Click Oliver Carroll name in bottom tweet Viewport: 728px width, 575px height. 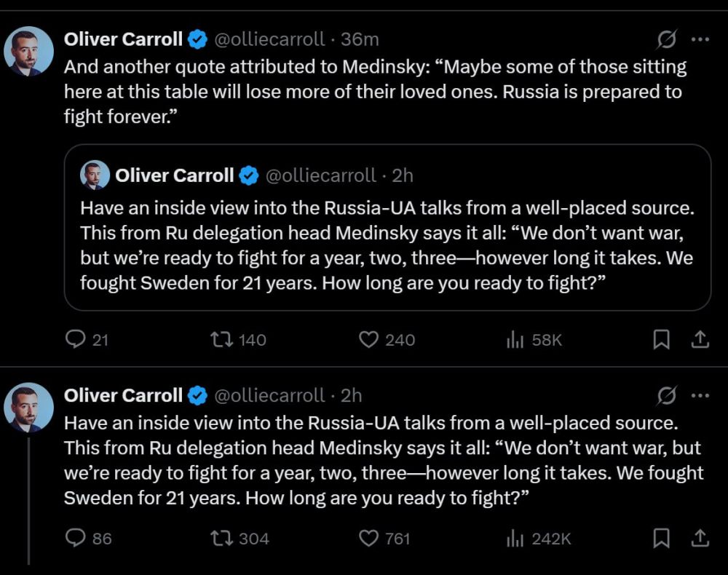click(x=123, y=395)
